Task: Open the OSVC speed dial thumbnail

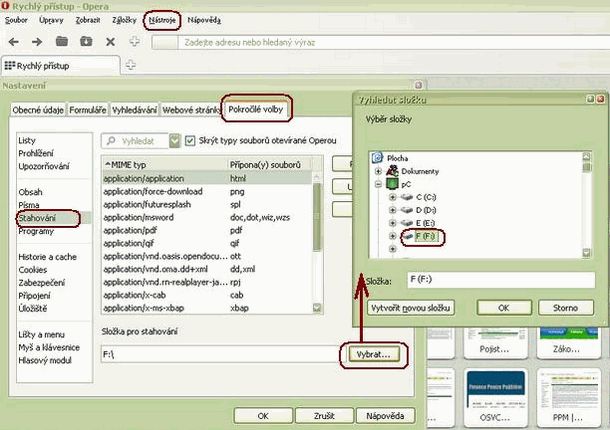Action: pyautogui.click(x=495, y=397)
